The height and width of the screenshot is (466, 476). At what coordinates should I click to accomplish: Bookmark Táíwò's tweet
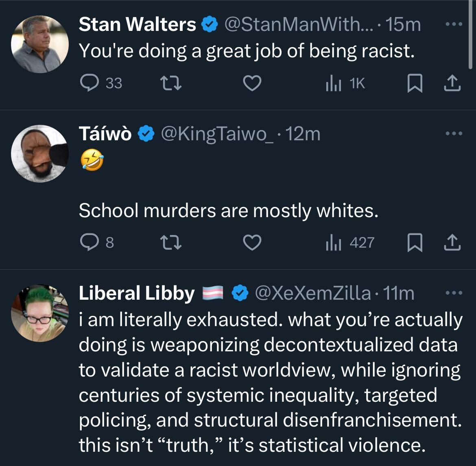pos(414,243)
